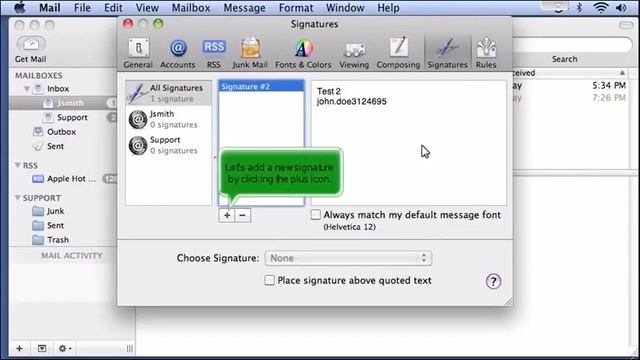
Task: Open Fonts & Colors preferences pane
Action: tap(303, 53)
